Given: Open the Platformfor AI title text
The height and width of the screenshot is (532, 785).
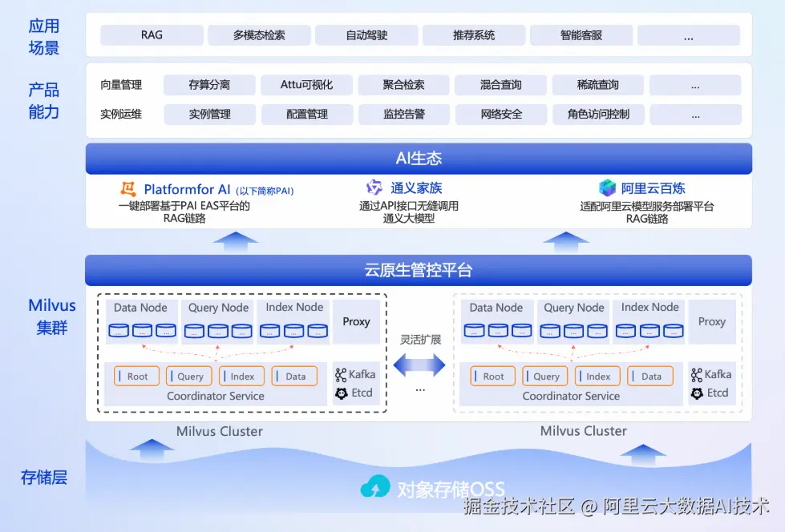Looking at the screenshot, I should click(x=188, y=189).
